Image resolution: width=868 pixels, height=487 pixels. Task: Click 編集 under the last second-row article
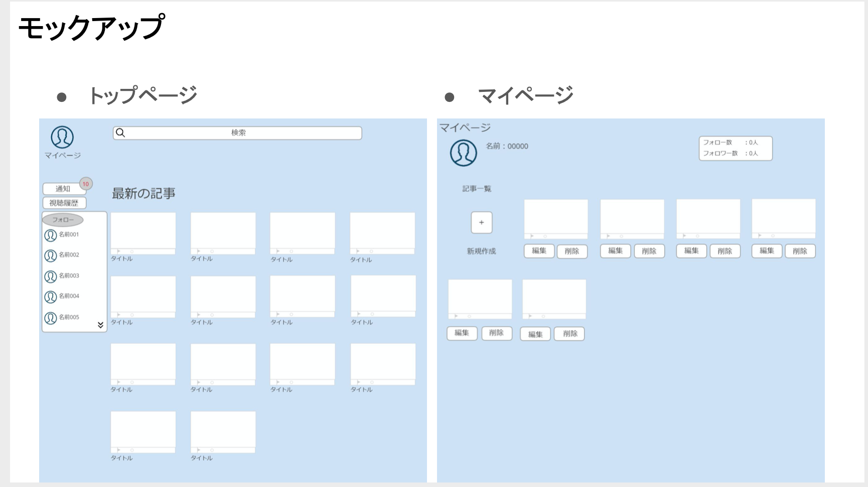535,334
